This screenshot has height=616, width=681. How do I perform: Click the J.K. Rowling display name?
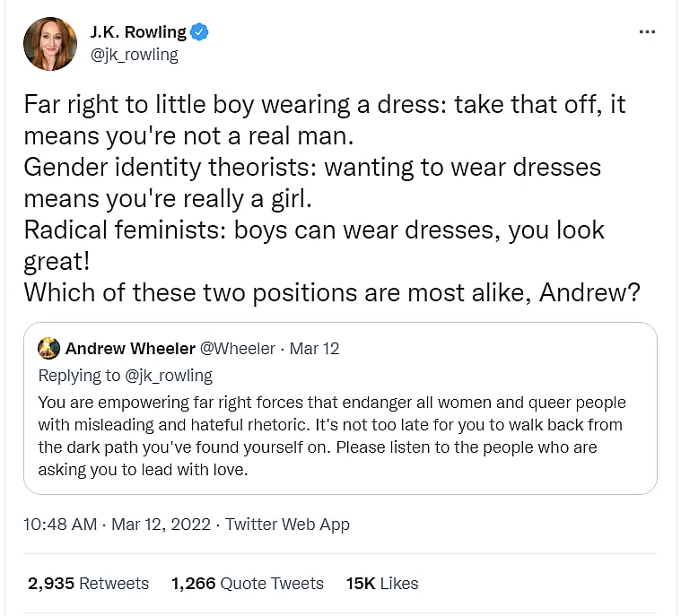click(138, 32)
